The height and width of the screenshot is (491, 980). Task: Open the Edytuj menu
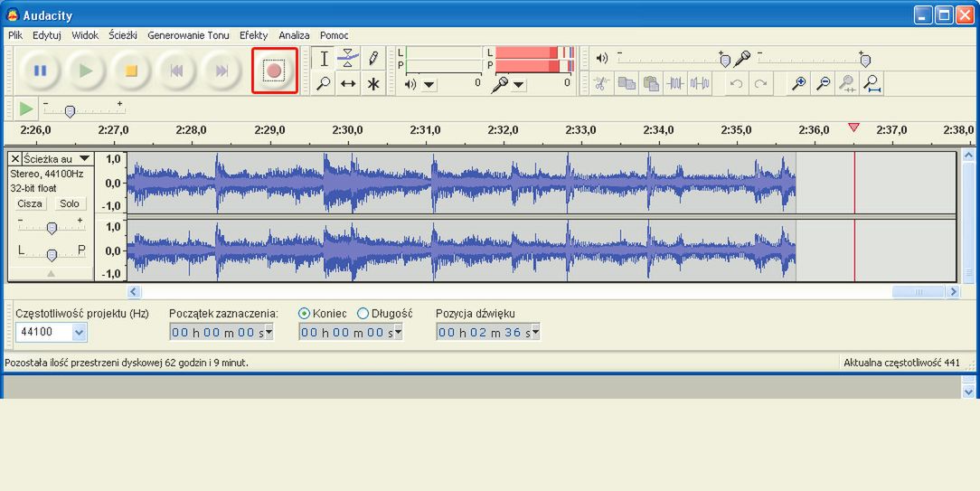[x=47, y=35]
